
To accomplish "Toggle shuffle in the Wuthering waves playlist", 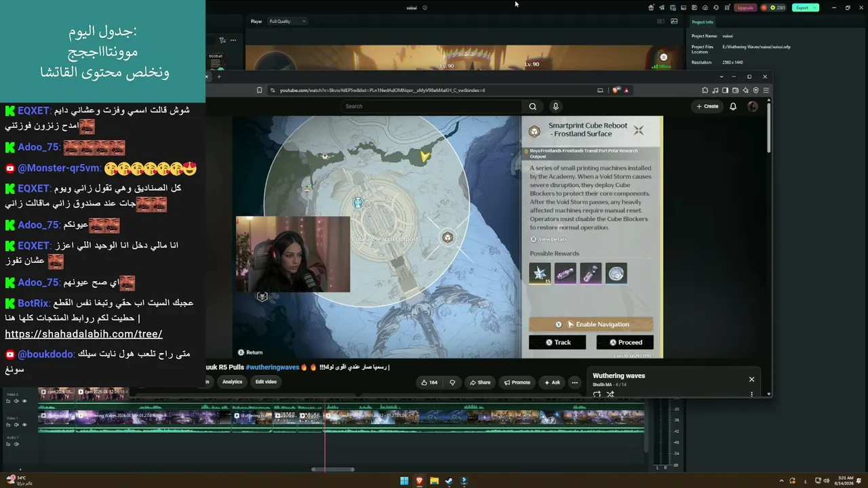I will tap(610, 394).
